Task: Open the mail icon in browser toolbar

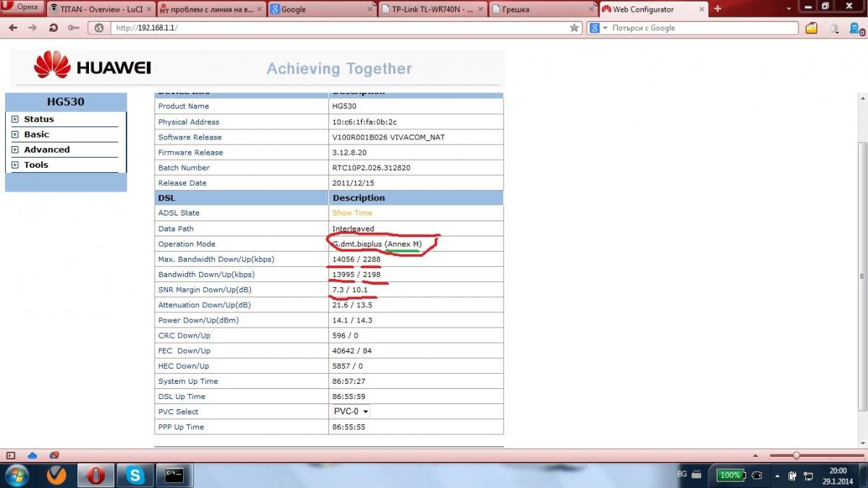Action: tap(812, 28)
